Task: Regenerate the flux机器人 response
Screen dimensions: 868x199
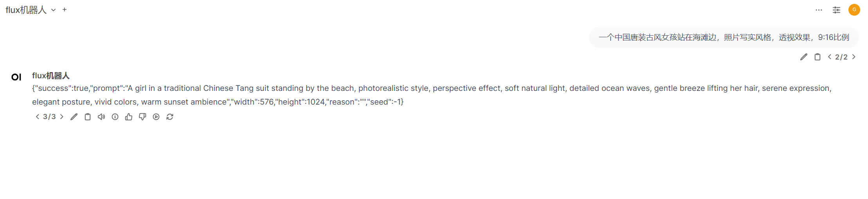Action: [x=170, y=117]
